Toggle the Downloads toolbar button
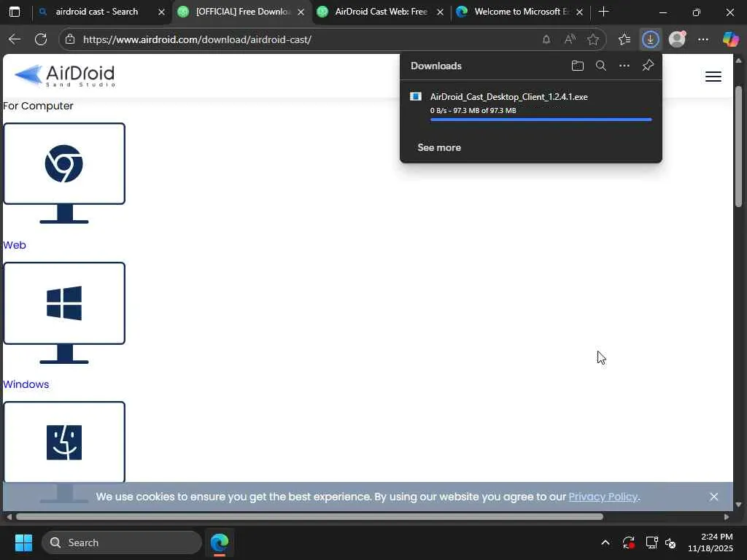Viewport: 747px width, 560px height. pyautogui.click(x=650, y=39)
